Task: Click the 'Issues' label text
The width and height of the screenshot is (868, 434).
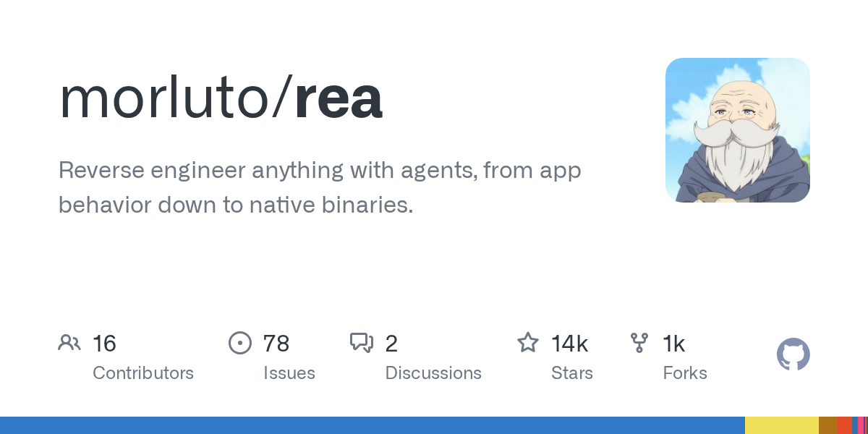Action: pyautogui.click(x=289, y=373)
